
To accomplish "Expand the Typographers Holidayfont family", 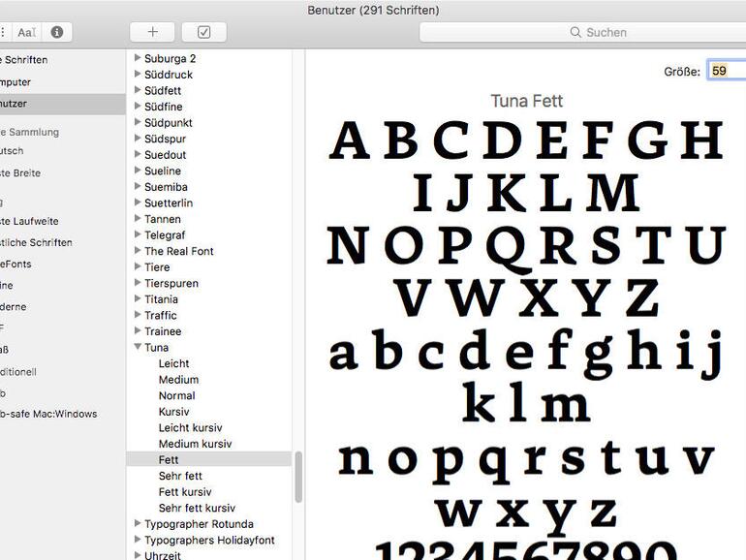I will pyautogui.click(x=138, y=540).
